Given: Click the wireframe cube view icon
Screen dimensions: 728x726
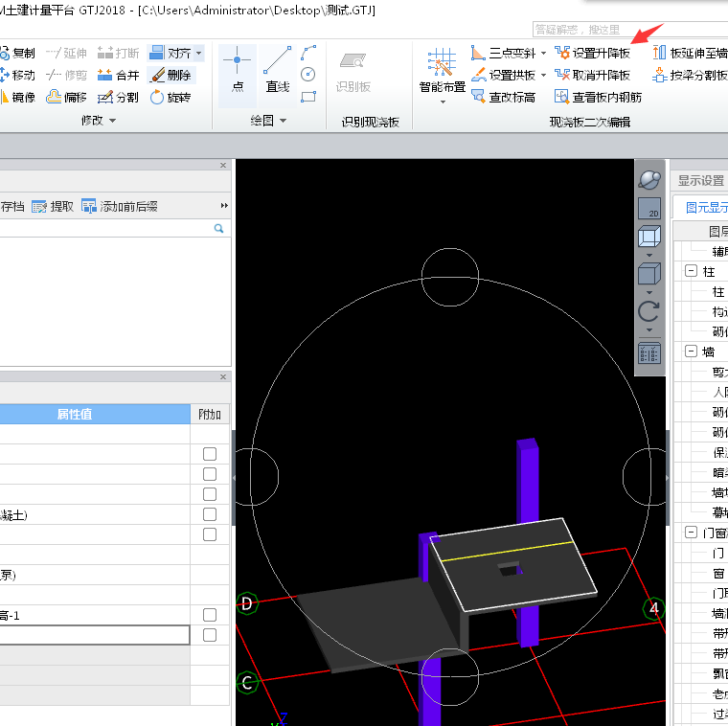Looking at the screenshot, I should 649,237.
